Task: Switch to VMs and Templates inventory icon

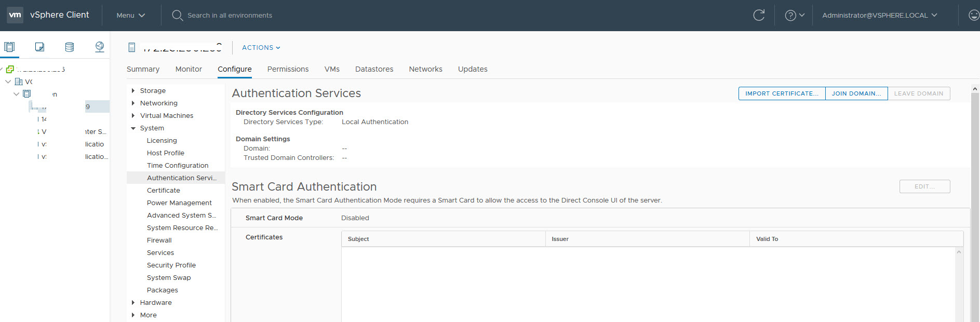Action: tap(39, 47)
